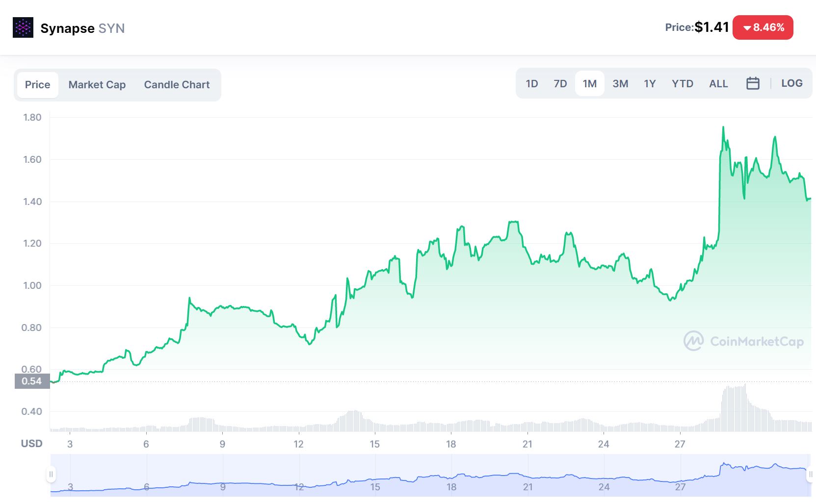Click the Synapse logo icon

[23, 27]
